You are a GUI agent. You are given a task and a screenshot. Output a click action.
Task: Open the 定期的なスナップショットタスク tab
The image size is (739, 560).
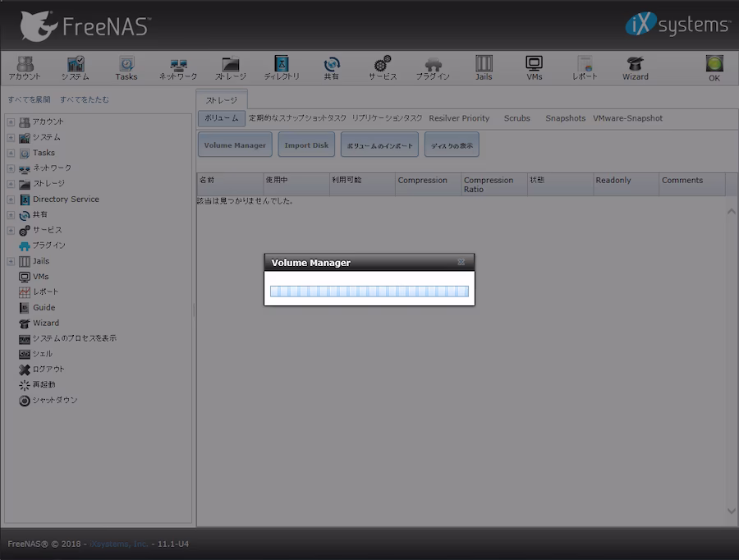tap(297, 118)
